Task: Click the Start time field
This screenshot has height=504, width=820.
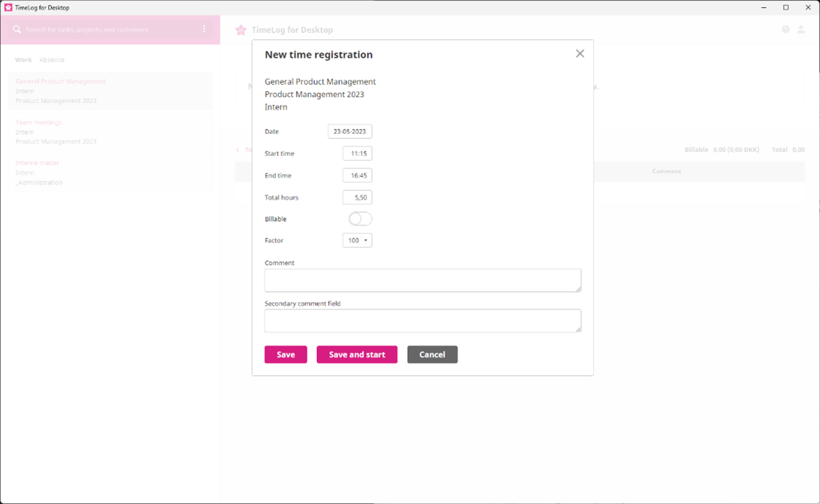Action: tap(357, 154)
